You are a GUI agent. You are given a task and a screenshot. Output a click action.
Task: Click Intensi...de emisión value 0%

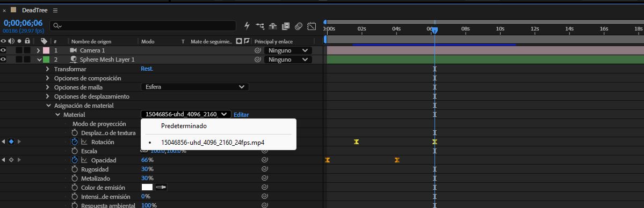point(146,197)
